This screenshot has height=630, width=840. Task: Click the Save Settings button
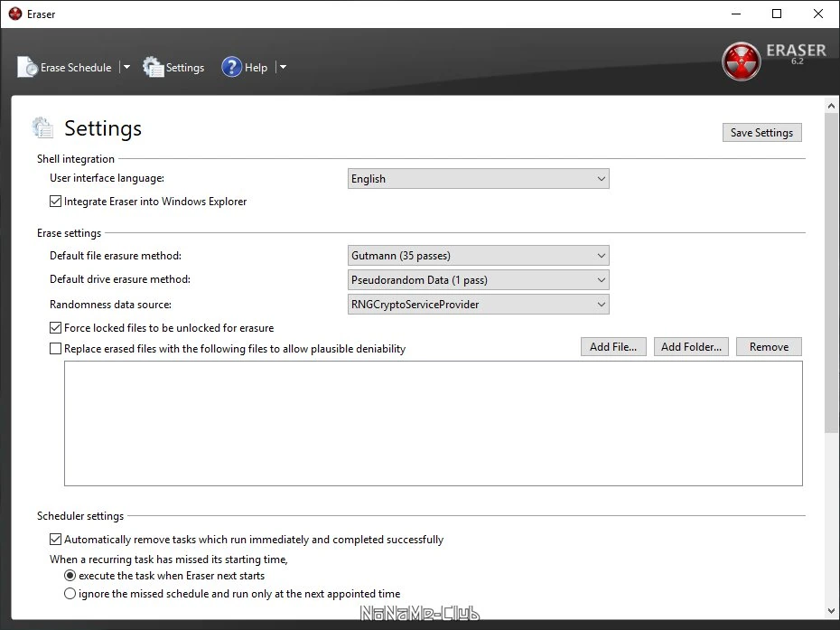tap(761, 133)
